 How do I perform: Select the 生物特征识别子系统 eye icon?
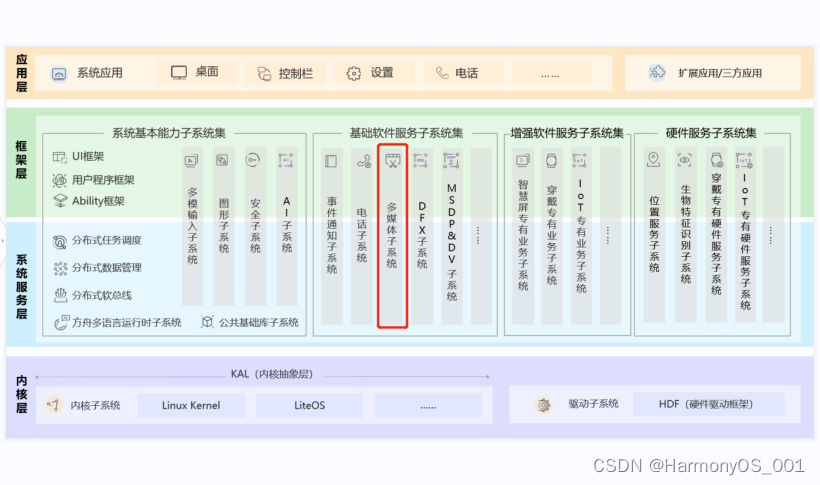pos(684,160)
